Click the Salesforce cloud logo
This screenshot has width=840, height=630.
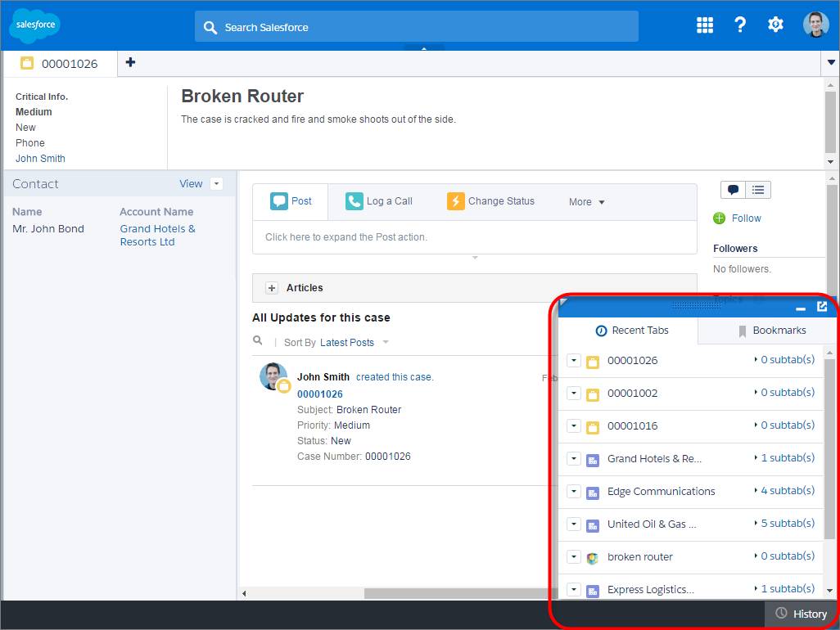click(35, 25)
